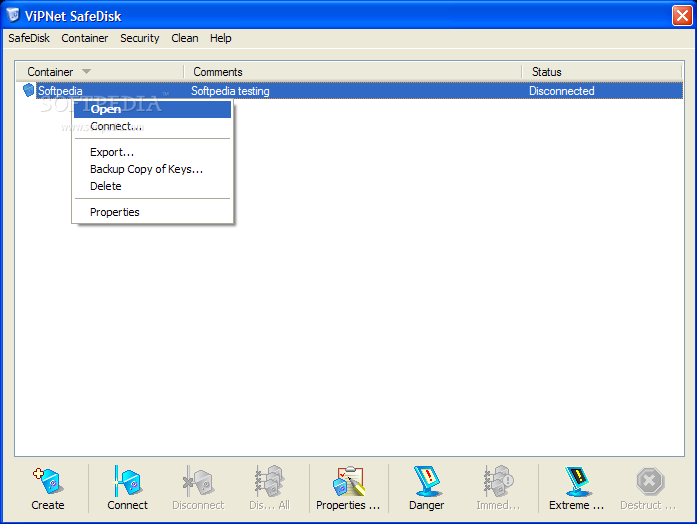
Task: Open the Clean menu
Action: coord(185,38)
